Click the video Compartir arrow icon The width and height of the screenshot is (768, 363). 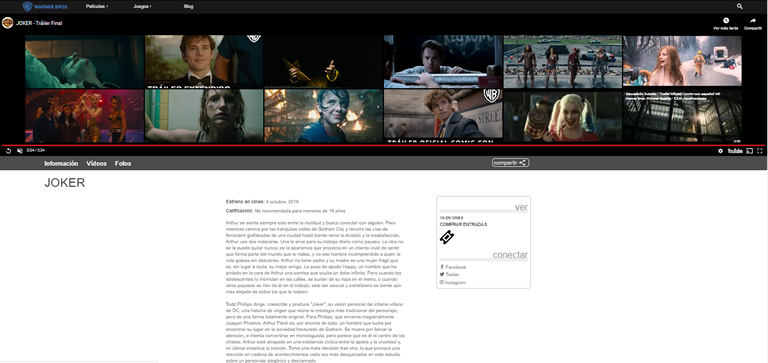tap(753, 21)
